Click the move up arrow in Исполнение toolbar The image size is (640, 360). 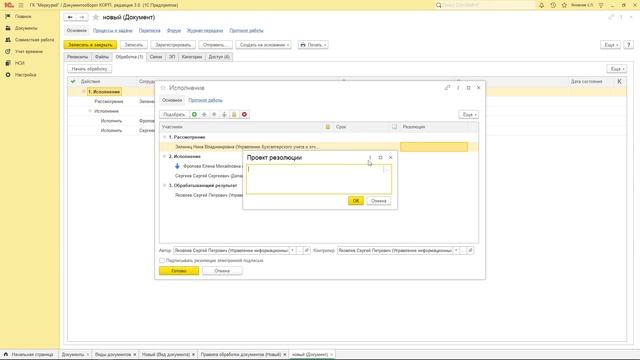(214, 115)
